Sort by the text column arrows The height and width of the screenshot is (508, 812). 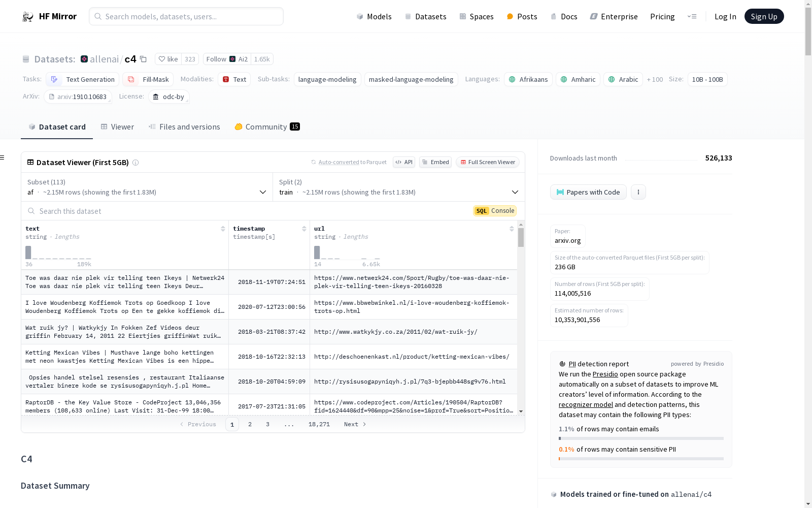[223, 229]
